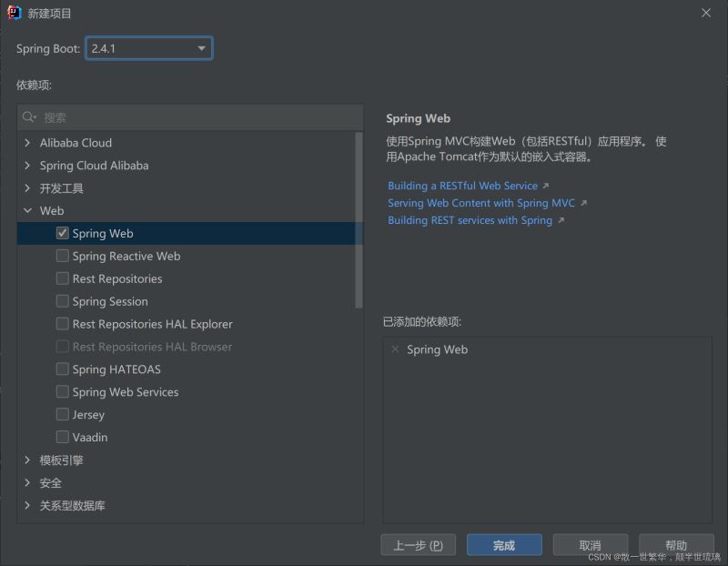Collapse the Web category node
Viewport: 728px width, 566px height.
27,211
